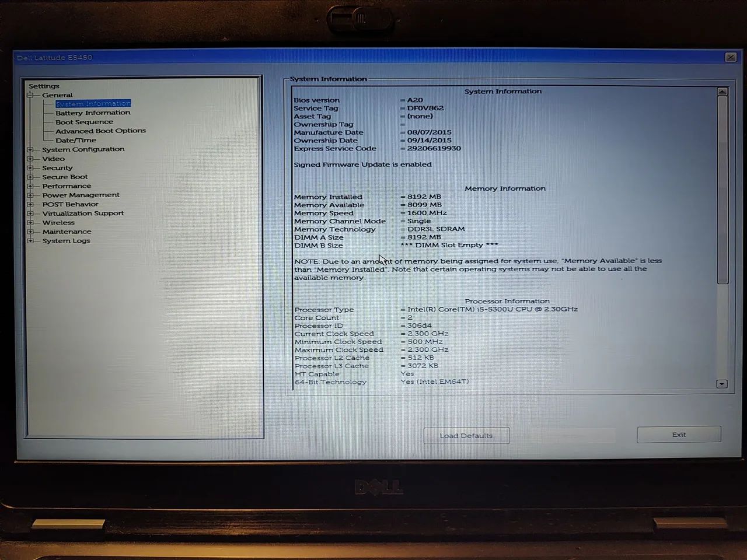Select Virtualization Support category label
This screenshot has width=747, height=560.
point(83,213)
